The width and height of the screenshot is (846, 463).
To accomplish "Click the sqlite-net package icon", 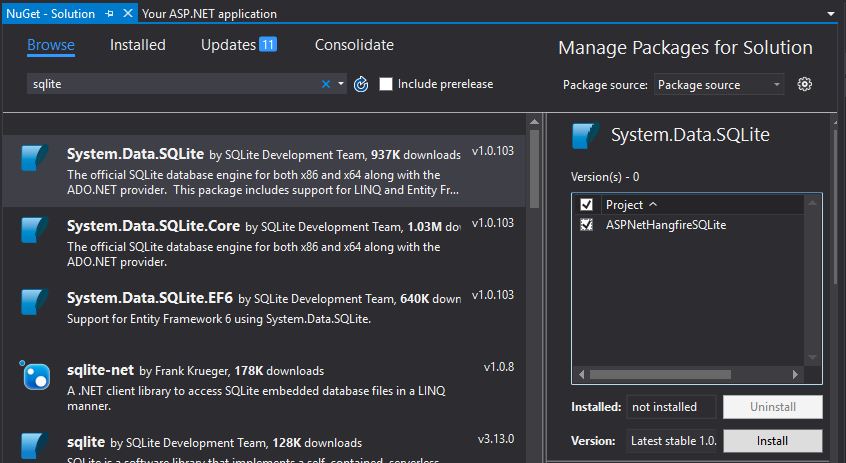I will (36, 375).
